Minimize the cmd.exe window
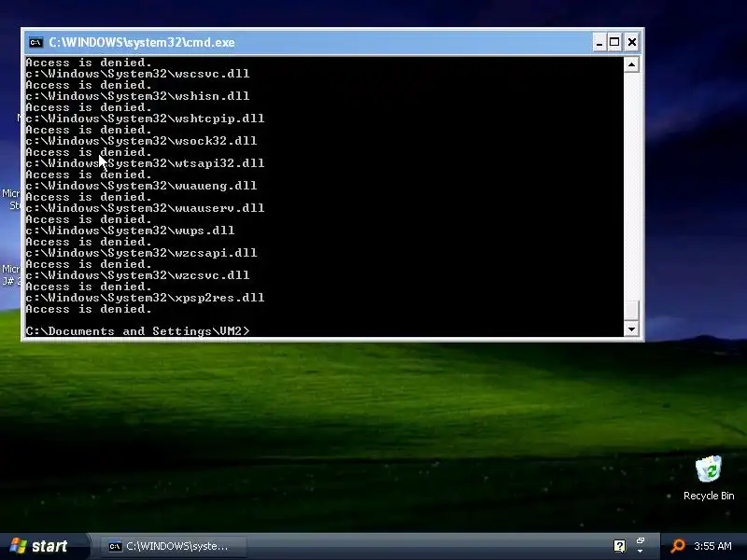This screenshot has height=560, width=747. tap(599, 42)
